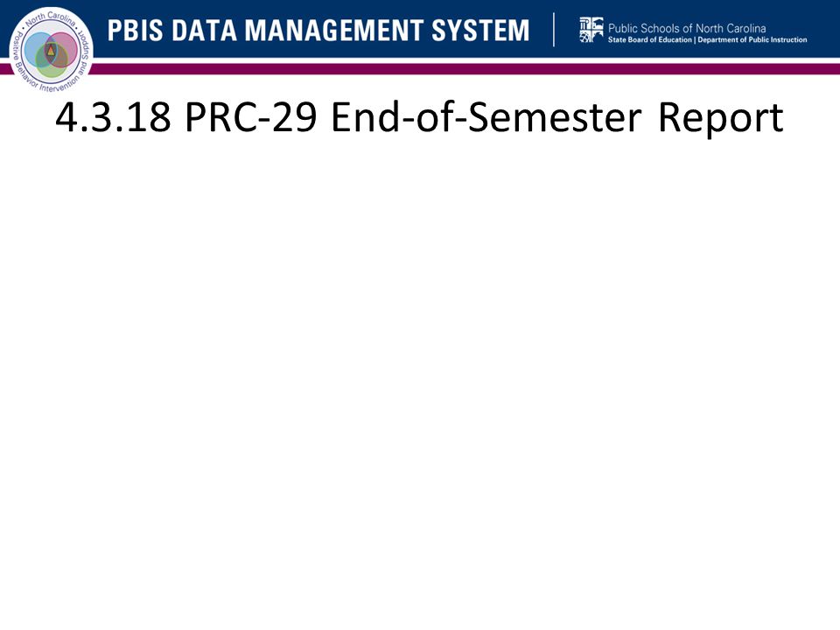This screenshot has height=630, width=840.
Task: Click the circular PBIS North Carolina logo
Action: click(52, 50)
